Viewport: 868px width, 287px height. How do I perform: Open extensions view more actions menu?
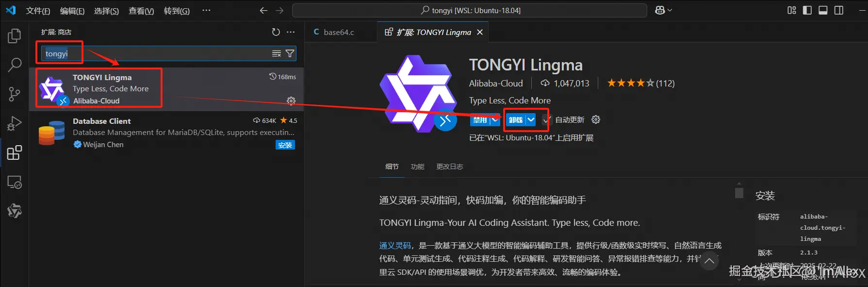[x=291, y=32]
